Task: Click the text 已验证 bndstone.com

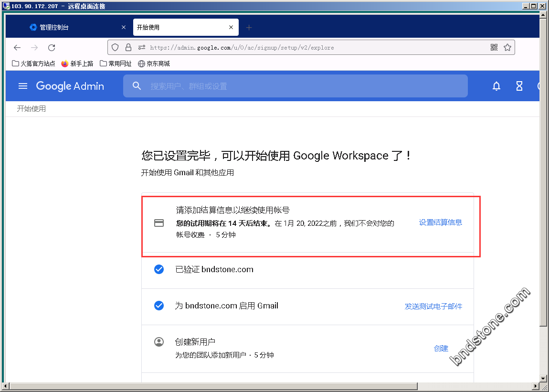Action: click(214, 269)
